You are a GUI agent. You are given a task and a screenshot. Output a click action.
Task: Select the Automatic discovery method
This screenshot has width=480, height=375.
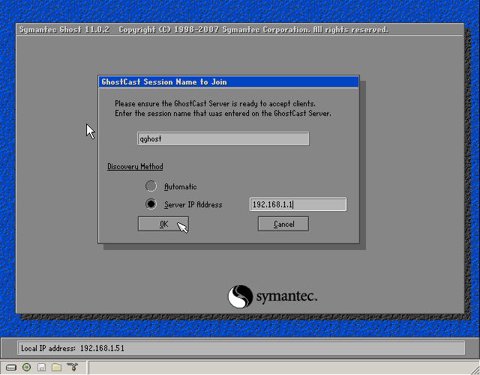tap(151, 186)
